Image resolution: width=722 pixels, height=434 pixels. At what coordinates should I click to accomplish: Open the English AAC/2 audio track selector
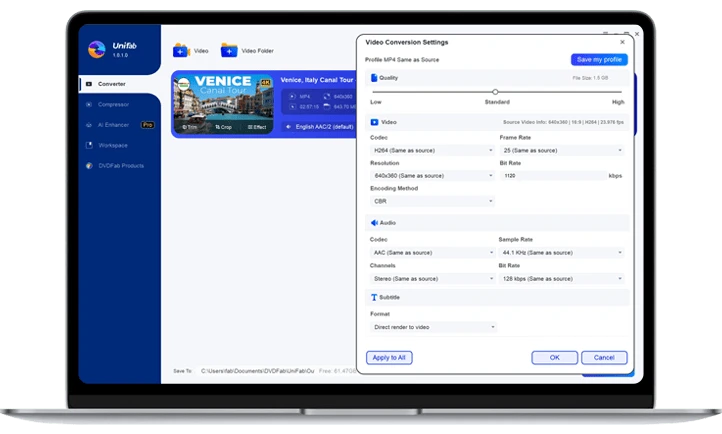click(318, 127)
